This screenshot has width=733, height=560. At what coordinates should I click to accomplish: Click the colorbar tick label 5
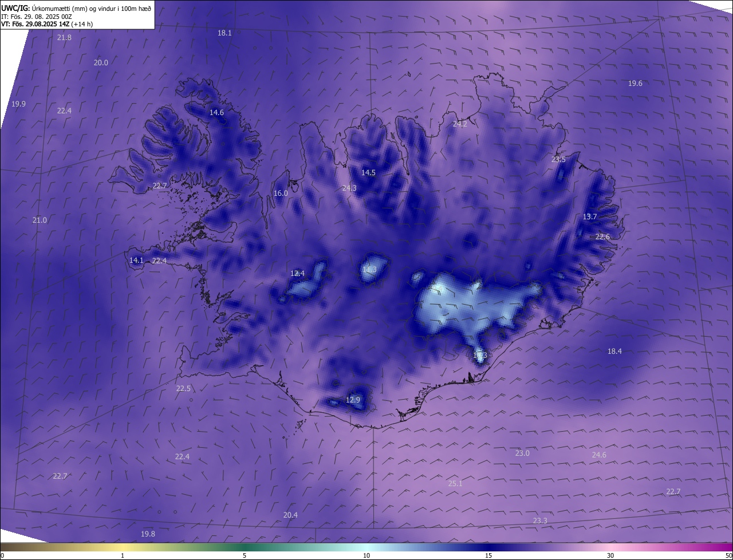(245, 555)
